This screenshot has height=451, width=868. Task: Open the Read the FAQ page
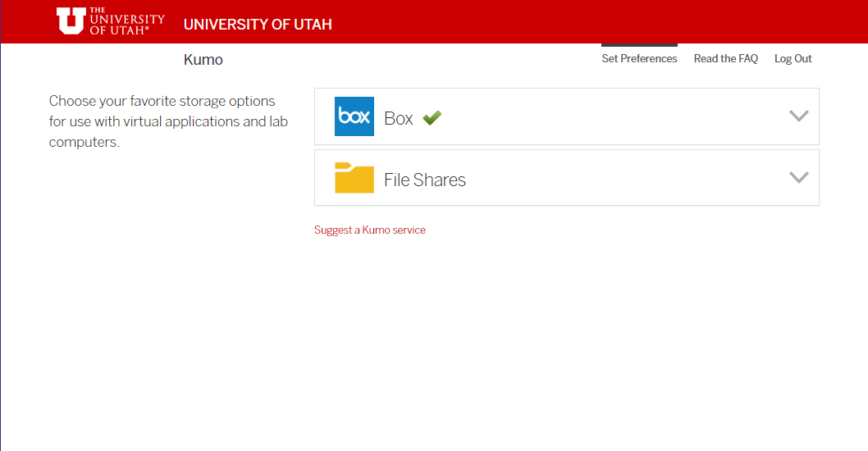click(726, 58)
